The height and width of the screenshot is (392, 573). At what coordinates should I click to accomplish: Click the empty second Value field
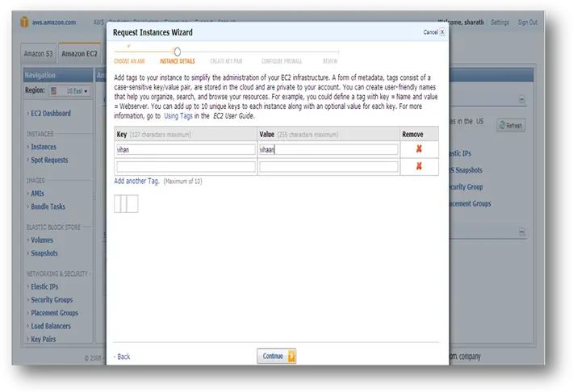pos(328,167)
